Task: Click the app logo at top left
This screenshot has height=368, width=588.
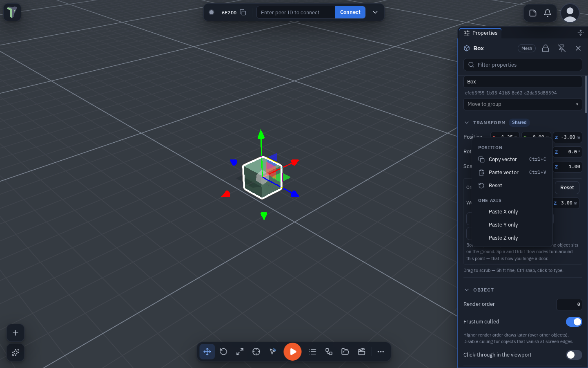Action: tap(12, 12)
